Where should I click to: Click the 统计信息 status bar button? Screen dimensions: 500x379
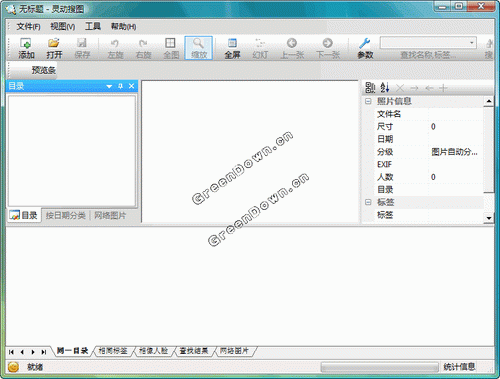coord(459,367)
